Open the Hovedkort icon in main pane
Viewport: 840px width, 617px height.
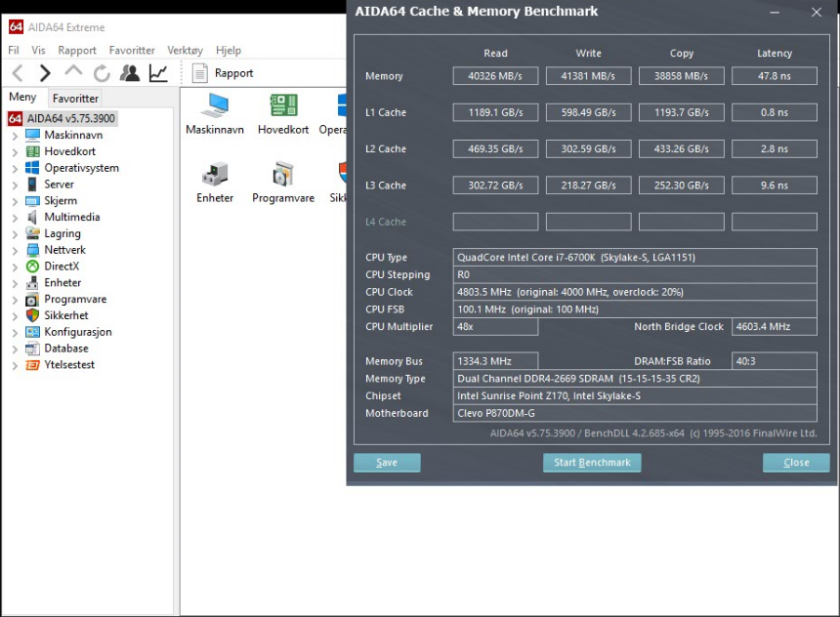click(x=283, y=114)
